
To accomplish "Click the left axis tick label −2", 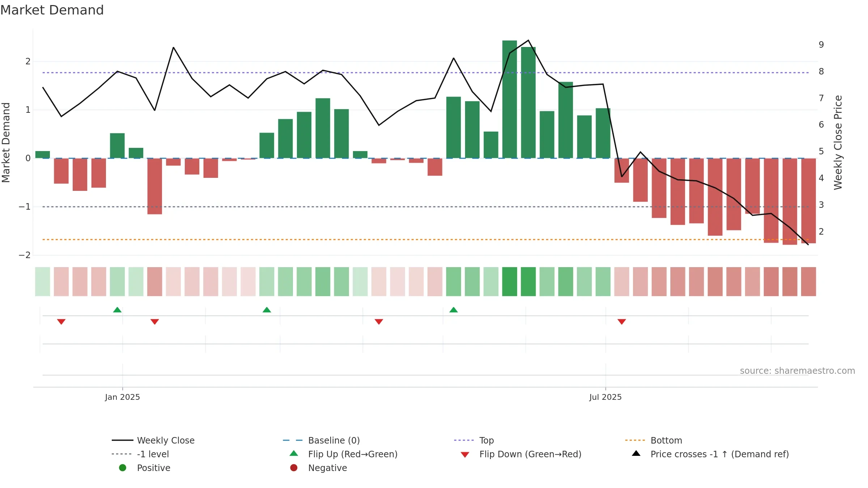I will click(x=25, y=255).
